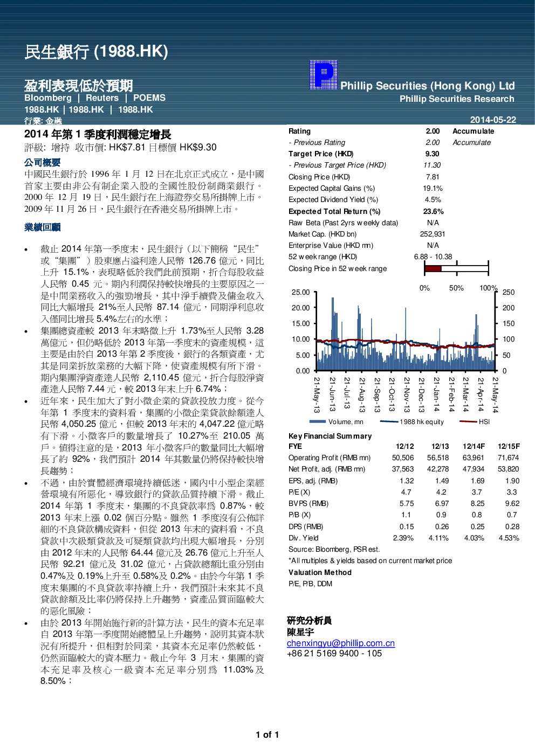Image resolution: width=535 pixels, height=756 pixels.
Task: Click the Source: Bloomberg, PSR est. note
Action: [334, 549]
